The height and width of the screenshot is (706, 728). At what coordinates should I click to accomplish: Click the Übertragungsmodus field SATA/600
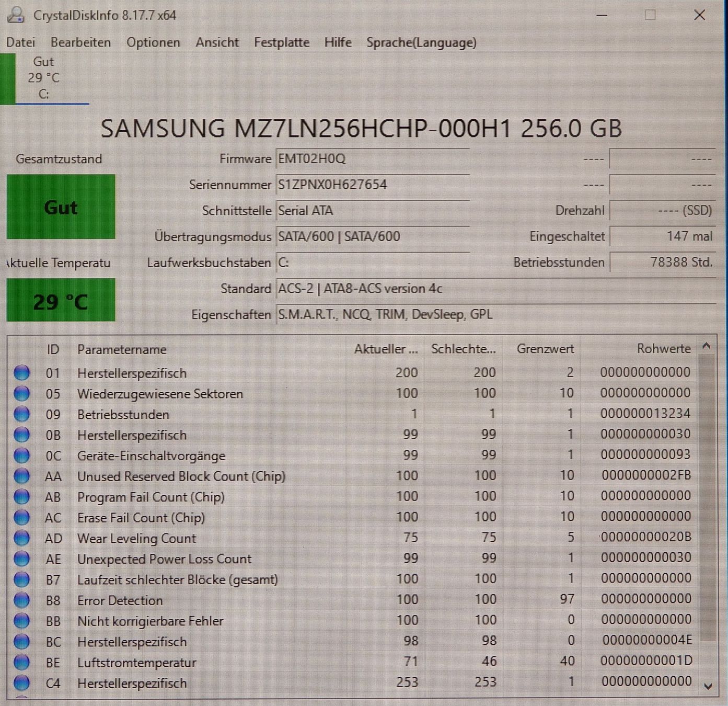(x=373, y=236)
